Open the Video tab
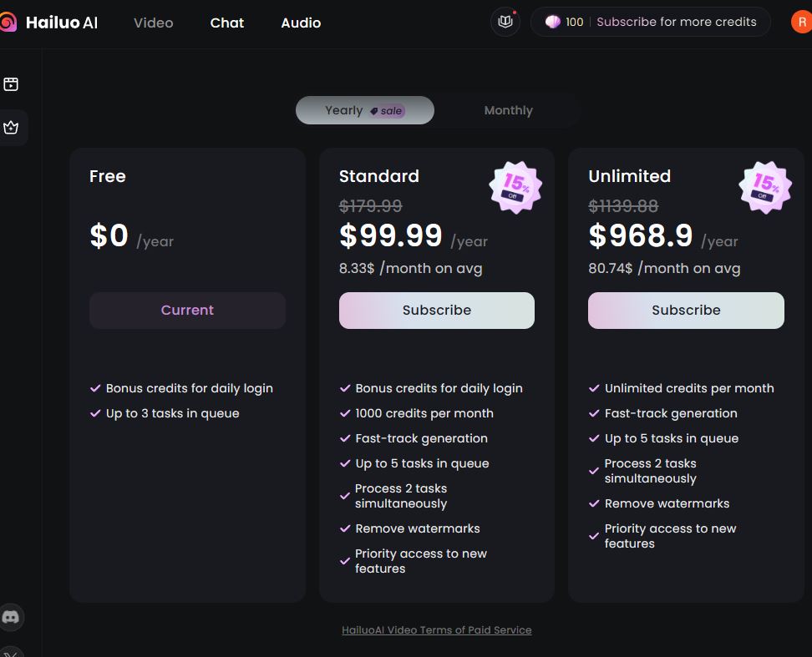812x657 pixels. (154, 23)
